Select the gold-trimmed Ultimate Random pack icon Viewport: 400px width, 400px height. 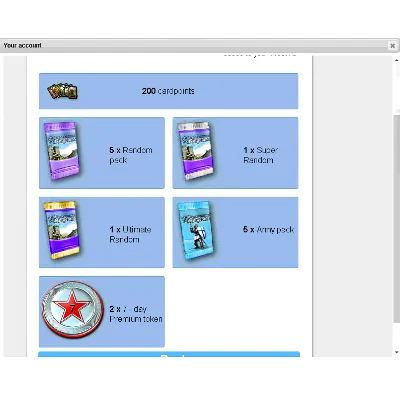coord(63,230)
